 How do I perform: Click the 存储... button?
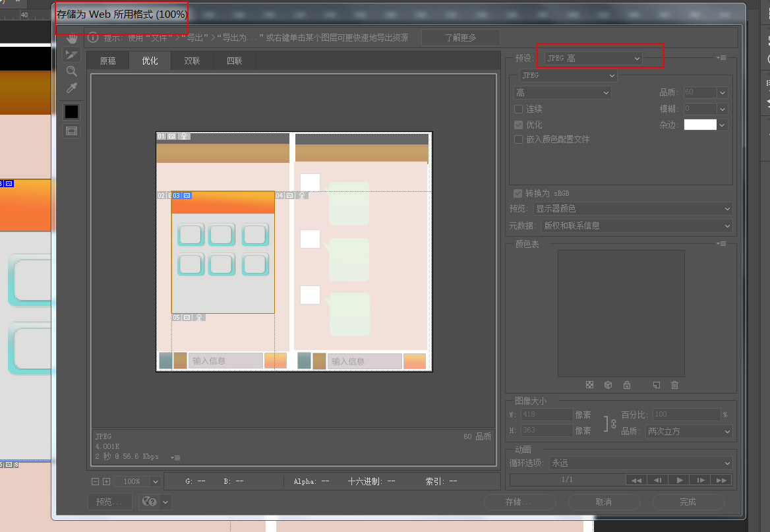click(x=518, y=502)
